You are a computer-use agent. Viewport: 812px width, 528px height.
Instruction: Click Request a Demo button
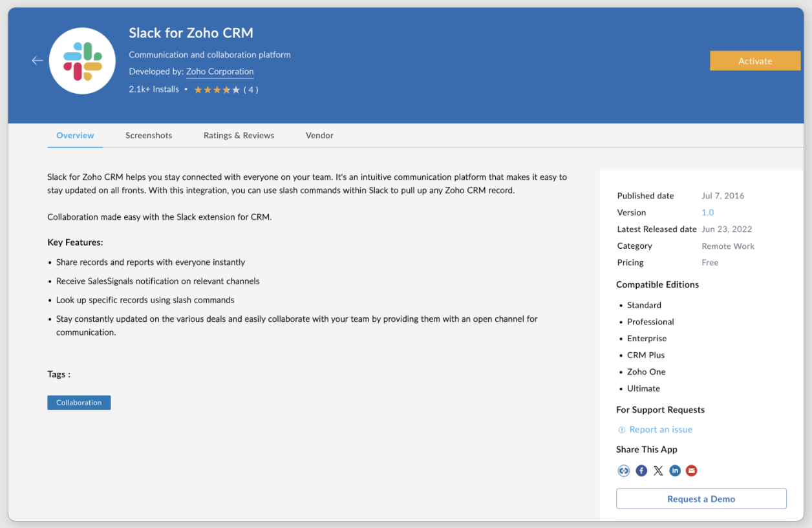pos(701,499)
